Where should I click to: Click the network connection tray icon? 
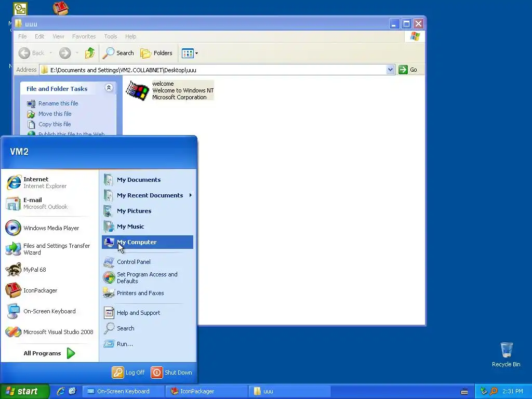click(484, 391)
